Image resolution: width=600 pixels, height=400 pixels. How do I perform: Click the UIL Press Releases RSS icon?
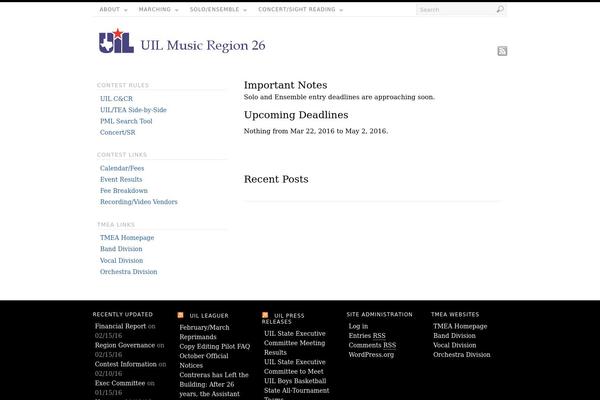pos(265,315)
